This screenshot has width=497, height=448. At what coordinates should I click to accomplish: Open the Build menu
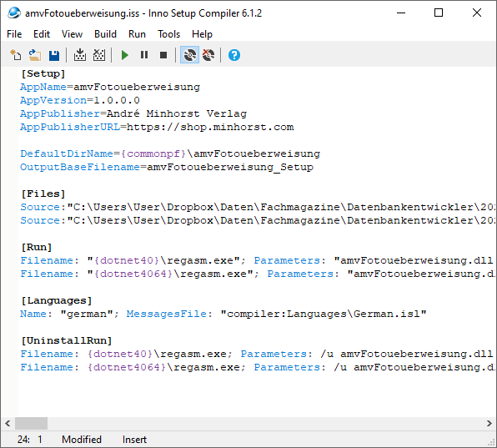pyautogui.click(x=105, y=34)
